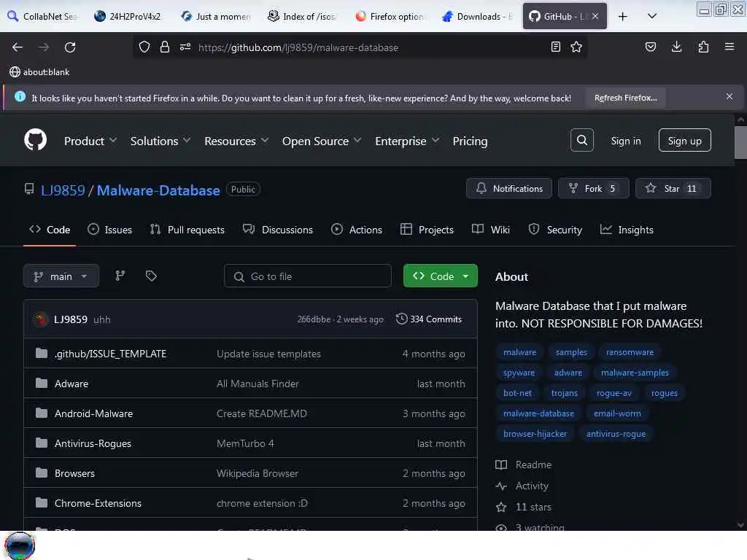Click the Notifications button
This screenshot has height=560, width=747.
click(508, 188)
